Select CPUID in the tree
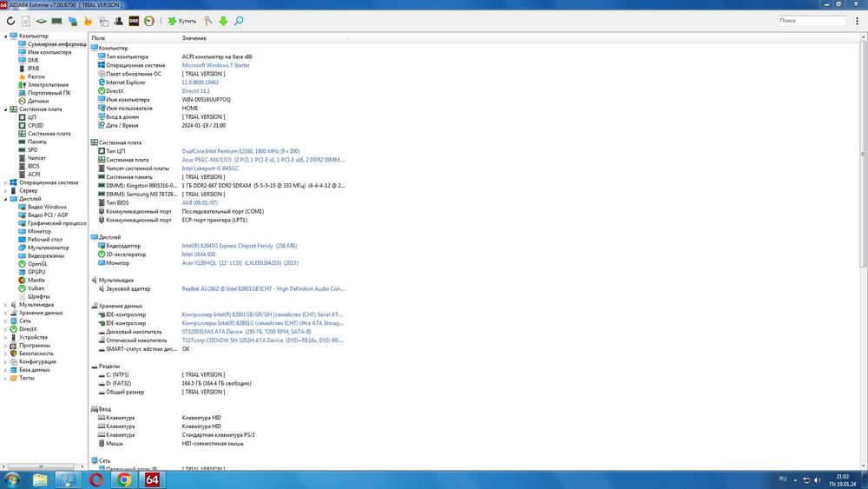 [36, 126]
